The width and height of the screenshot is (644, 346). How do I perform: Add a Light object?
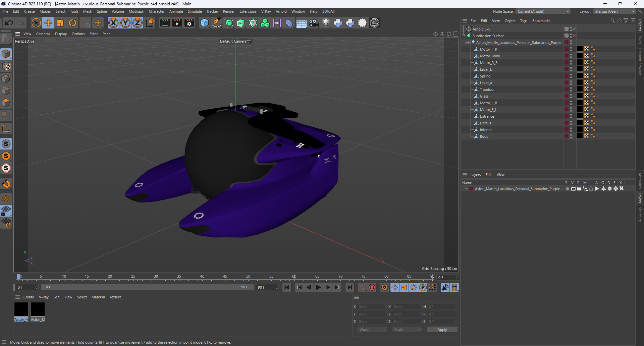[x=326, y=23]
